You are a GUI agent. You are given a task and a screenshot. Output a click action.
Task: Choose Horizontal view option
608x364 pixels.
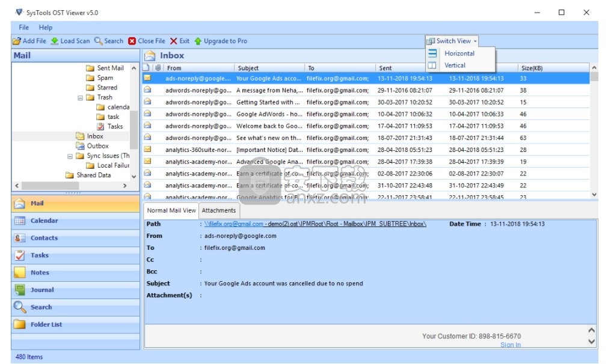459,53
